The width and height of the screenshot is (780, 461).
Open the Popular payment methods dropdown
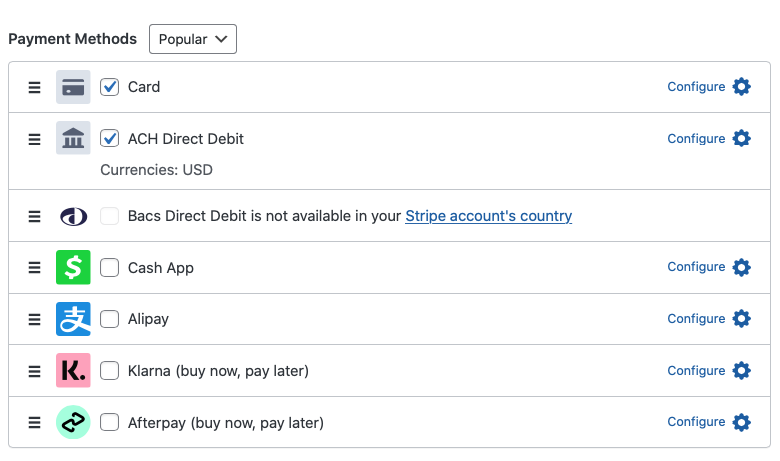click(193, 39)
